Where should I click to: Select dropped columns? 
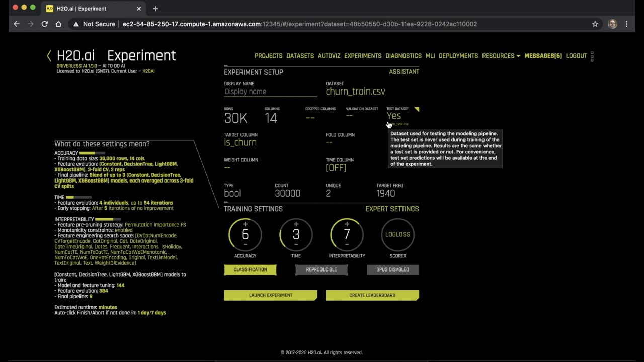coord(310,117)
